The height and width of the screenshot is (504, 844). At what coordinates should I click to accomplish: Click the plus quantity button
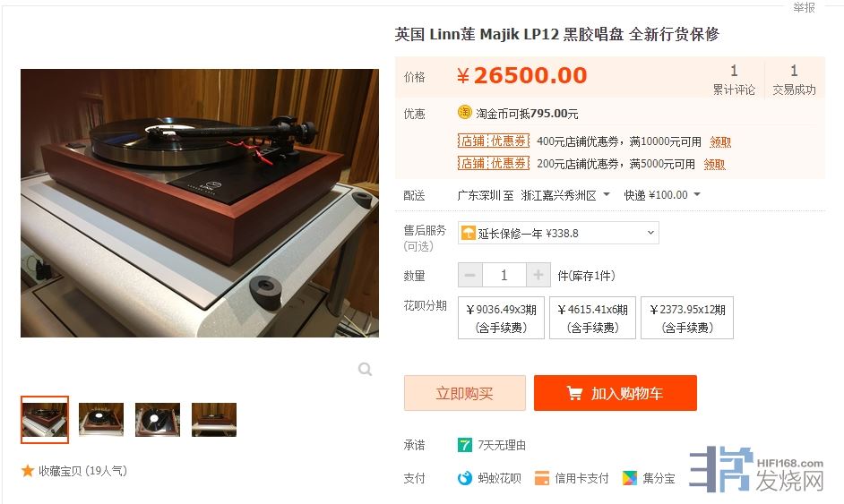538,276
